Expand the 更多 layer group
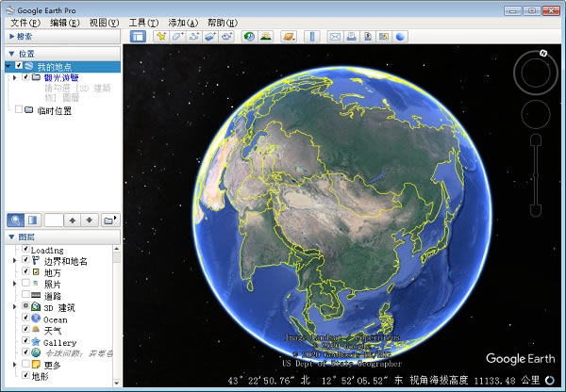 point(14,364)
